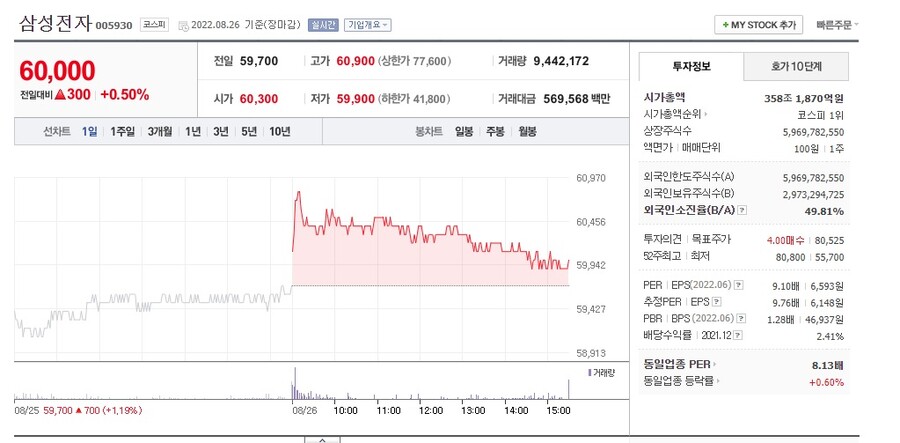The width and height of the screenshot is (900, 443).
Task: Click the 실시간 real-time button
Action: [324, 24]
